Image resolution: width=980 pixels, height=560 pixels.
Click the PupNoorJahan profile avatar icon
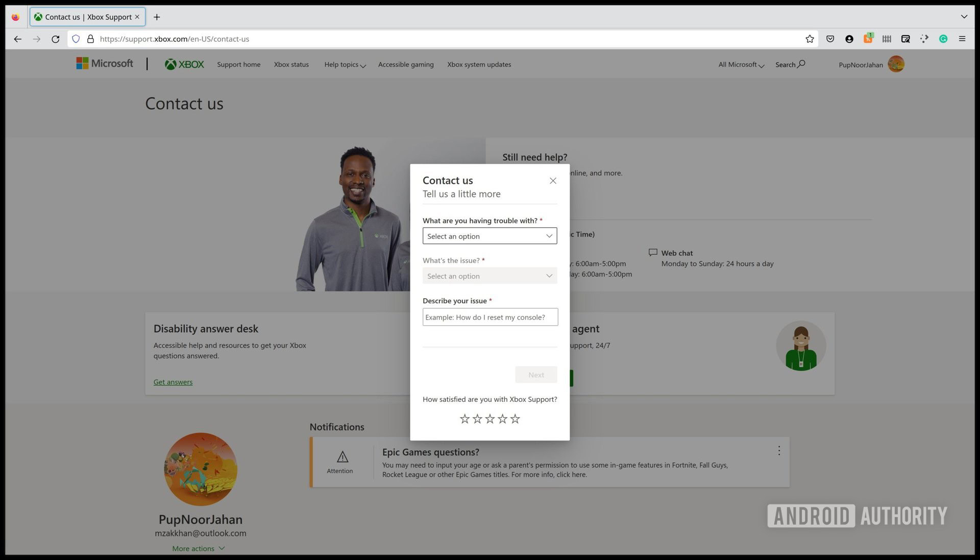pos(896,64)
